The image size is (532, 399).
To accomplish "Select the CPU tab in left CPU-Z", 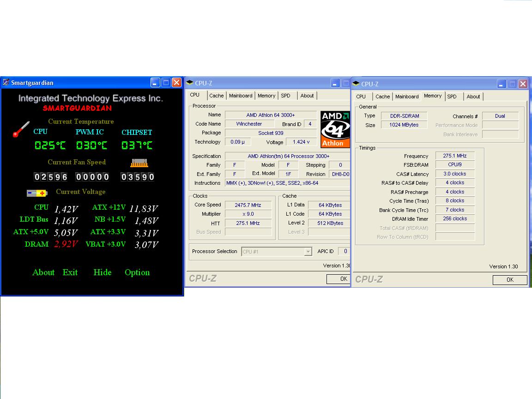I will (195, 95).
